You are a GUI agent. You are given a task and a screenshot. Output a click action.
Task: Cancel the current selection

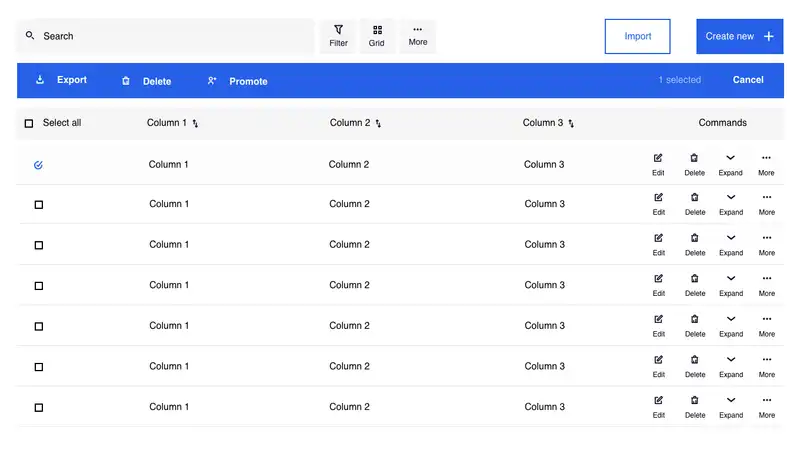pyautogui.click(x=748, y=80)
